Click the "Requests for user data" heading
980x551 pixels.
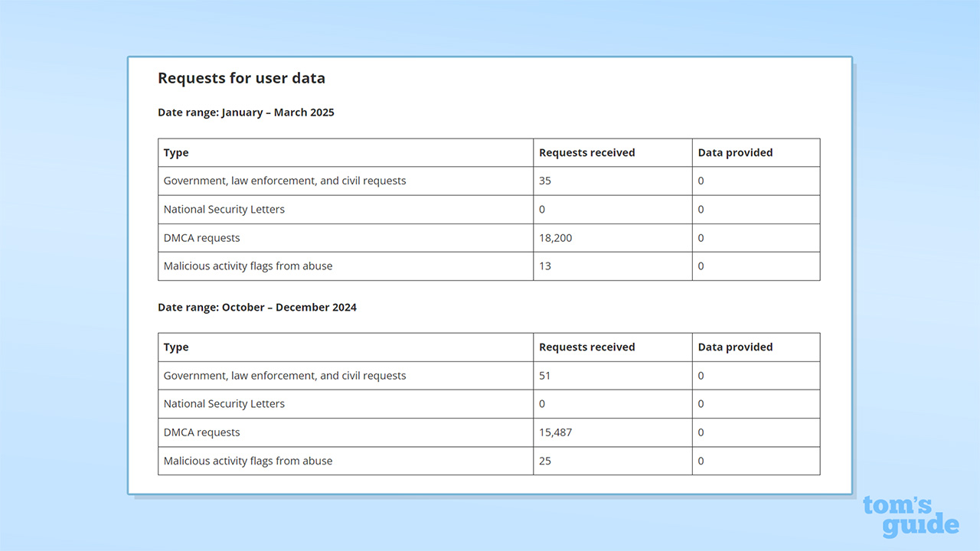coord(241,78)
